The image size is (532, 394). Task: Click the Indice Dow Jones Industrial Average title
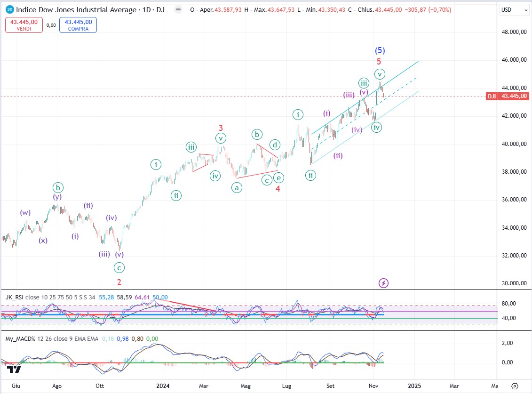pos(76,9)
